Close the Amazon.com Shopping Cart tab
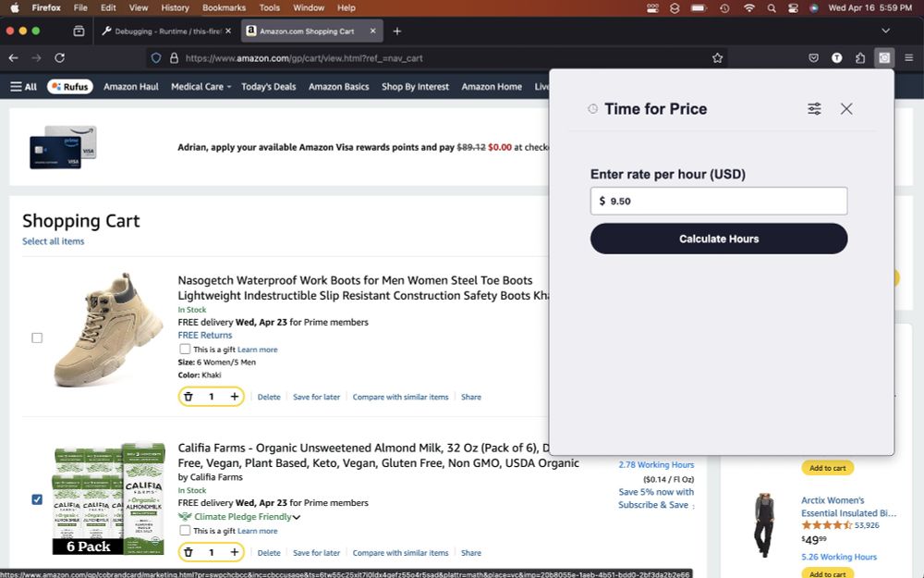Image resolution: width=924 pixels, height=578 pixels. [x=372, y=31]
